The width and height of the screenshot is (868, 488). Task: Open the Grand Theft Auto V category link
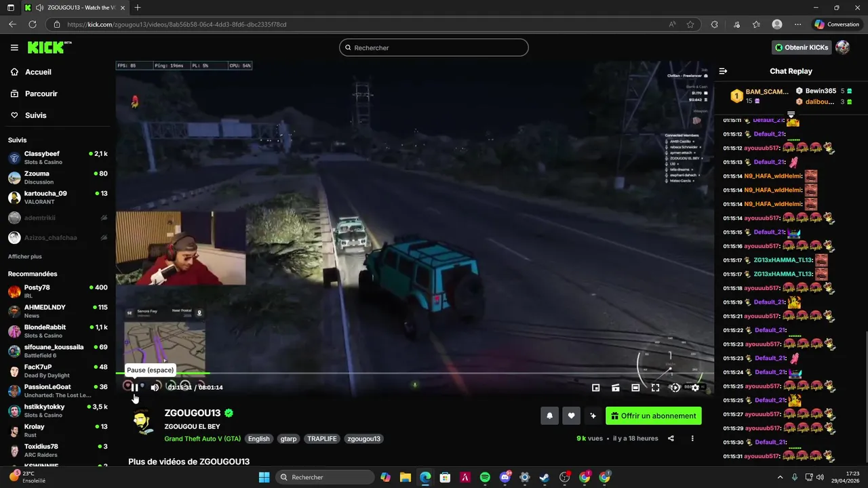pos(202,439)
